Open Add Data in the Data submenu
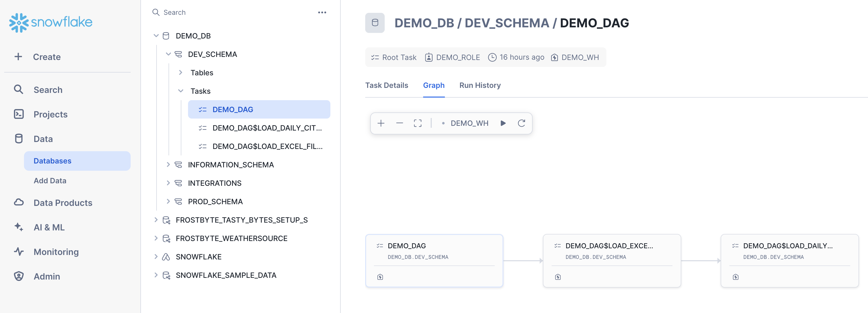This screenshot has width=868, height=313. click(x=50, y=180)
